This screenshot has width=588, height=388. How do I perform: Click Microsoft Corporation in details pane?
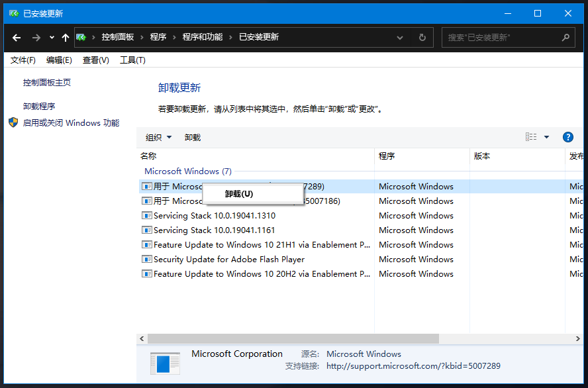point(237,354)
